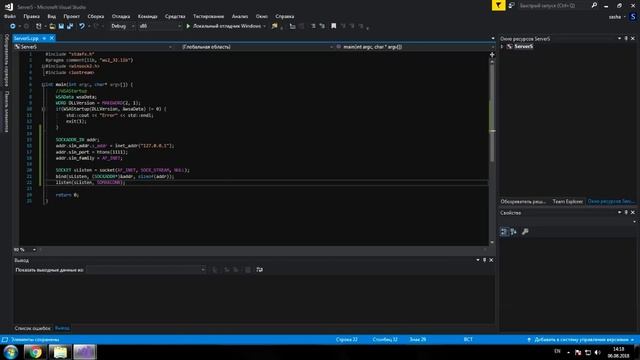This screenshot has height=360, width=640.
Task: Open the Файл menu
Action: pos(10,16)
